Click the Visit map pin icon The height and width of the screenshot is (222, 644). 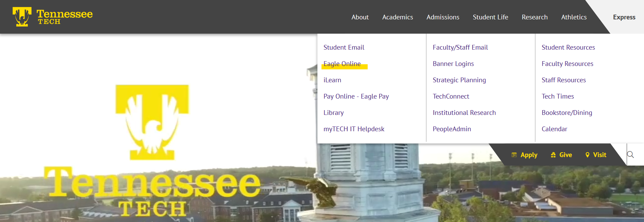coord(587,155)
